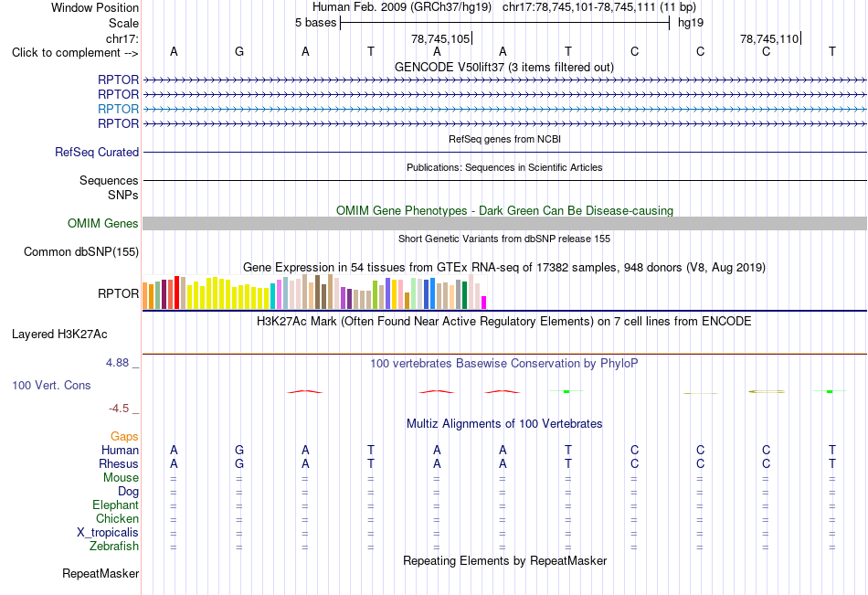The width and height of the screenshot is (868, 595).
Task: Click 'Short Genetic Variants from dbSNP release 155'
Action: tap(504, 239)
